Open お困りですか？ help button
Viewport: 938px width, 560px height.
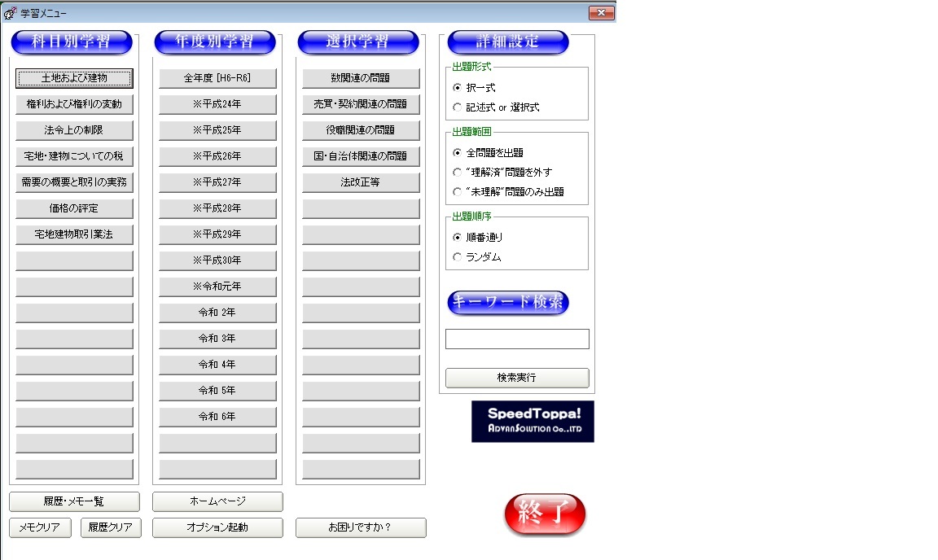361,527
